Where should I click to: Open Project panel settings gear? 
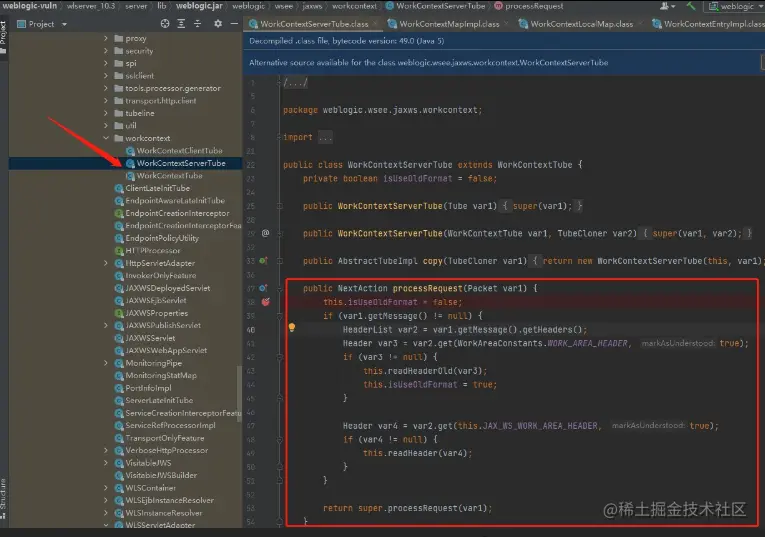click(x=218, y=24)
